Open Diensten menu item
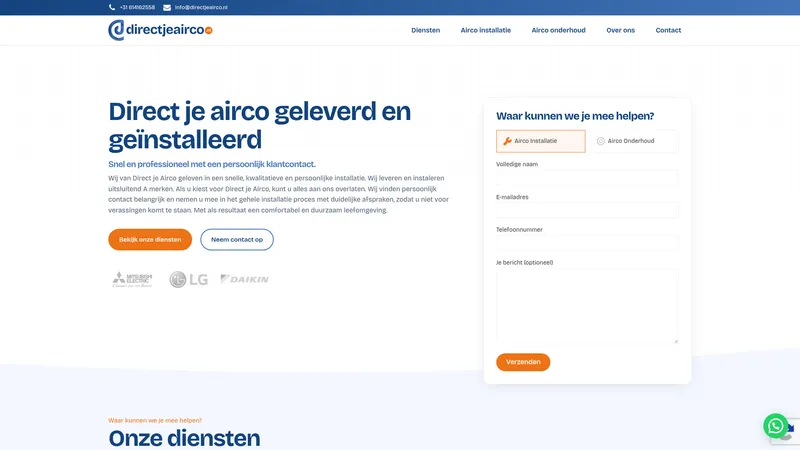Screen dimensions: 800x450 (x=426, y=30)
